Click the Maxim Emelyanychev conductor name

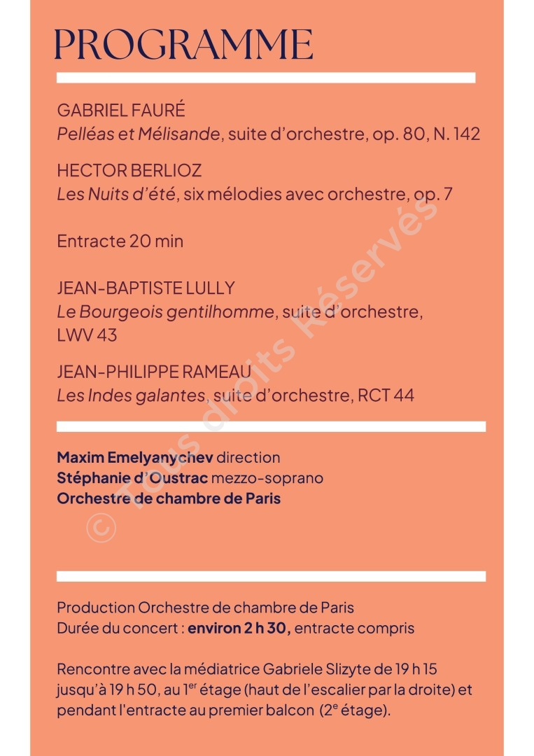(135, 458)
